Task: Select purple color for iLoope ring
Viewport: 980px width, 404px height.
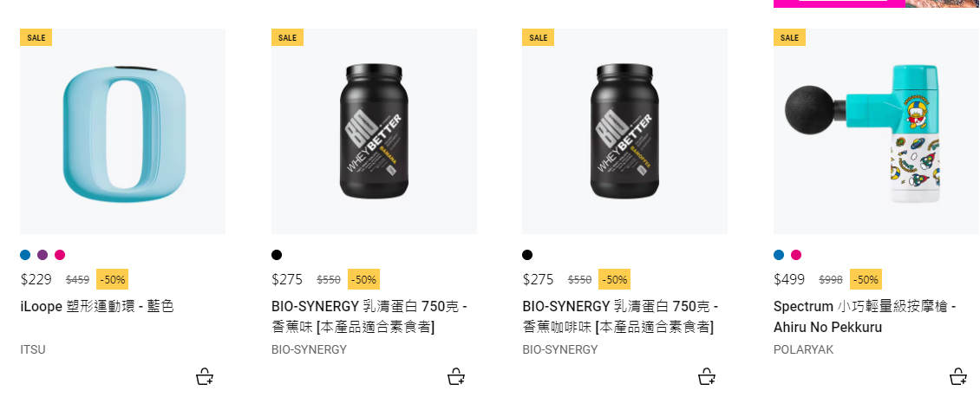Action: 42,255
